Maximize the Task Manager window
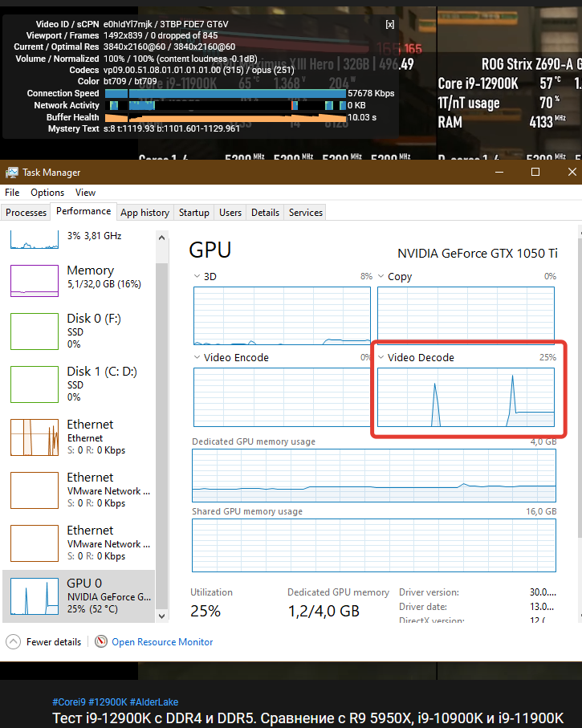The height and width of the screenshot is (728, 582). [x=535, y=173]
